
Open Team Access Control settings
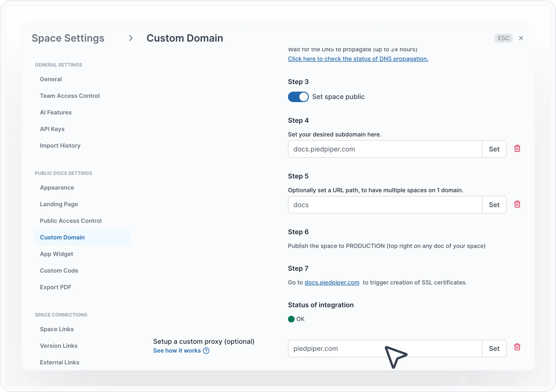[70, 96]
